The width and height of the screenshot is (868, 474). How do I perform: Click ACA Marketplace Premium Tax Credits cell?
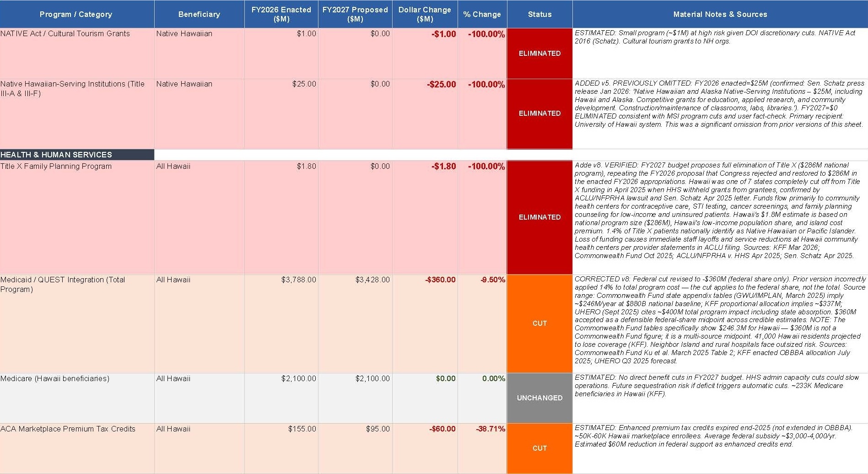click(77, 448)
